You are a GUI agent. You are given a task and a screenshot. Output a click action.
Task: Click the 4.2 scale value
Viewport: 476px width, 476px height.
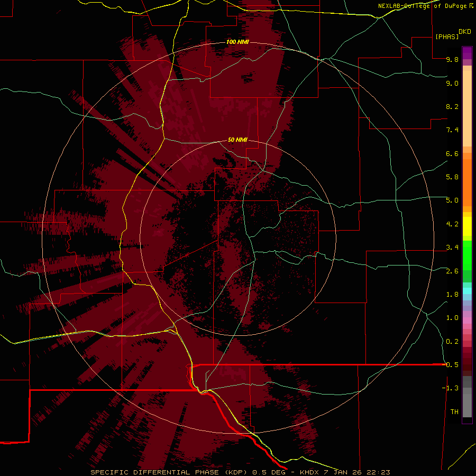tap(452, 224)
